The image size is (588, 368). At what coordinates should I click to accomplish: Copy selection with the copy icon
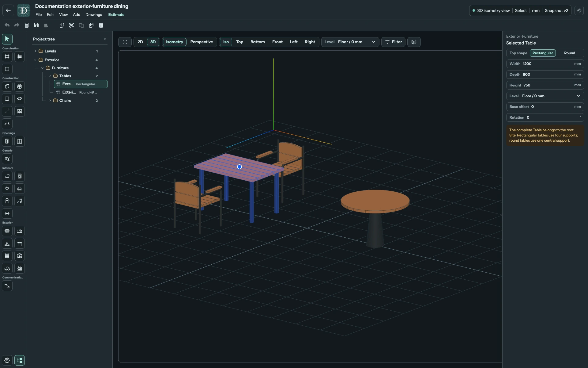62,25
